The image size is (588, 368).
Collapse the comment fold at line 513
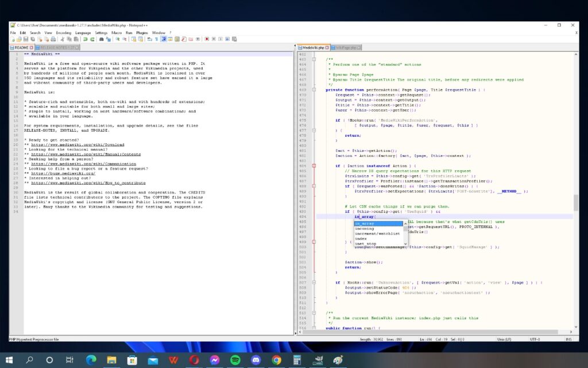tap(314, 313)
